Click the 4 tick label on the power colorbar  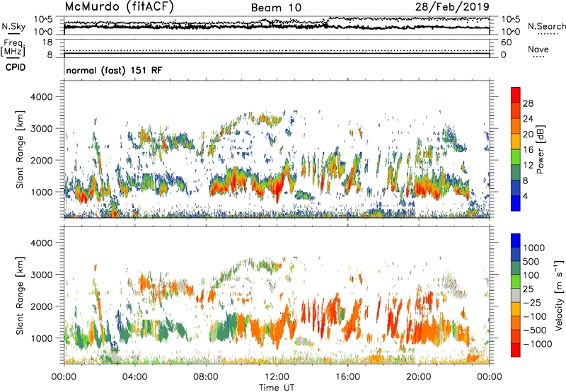pos(526,196)
